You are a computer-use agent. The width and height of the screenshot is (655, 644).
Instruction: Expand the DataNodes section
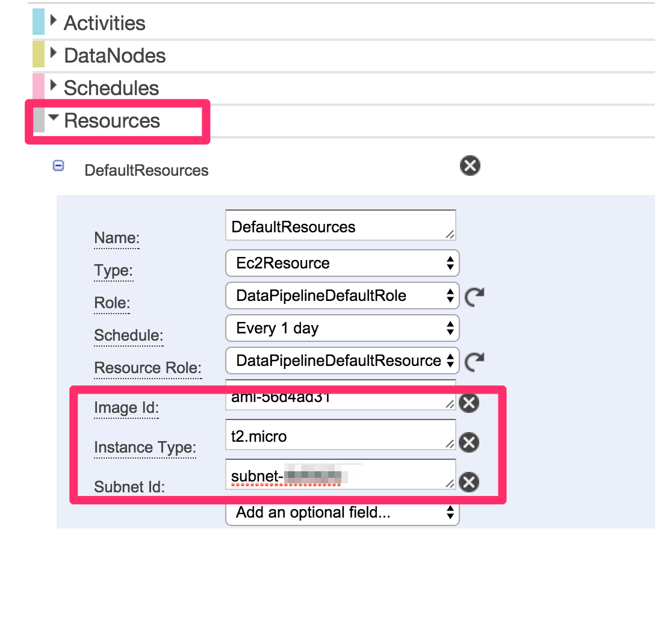[53, 53]
